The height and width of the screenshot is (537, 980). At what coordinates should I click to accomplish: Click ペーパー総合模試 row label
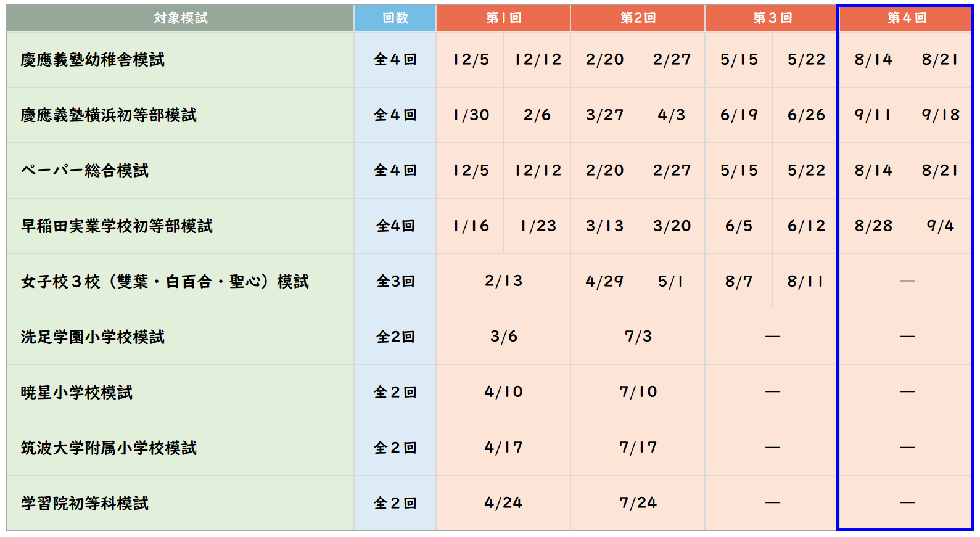click(84, 171)
